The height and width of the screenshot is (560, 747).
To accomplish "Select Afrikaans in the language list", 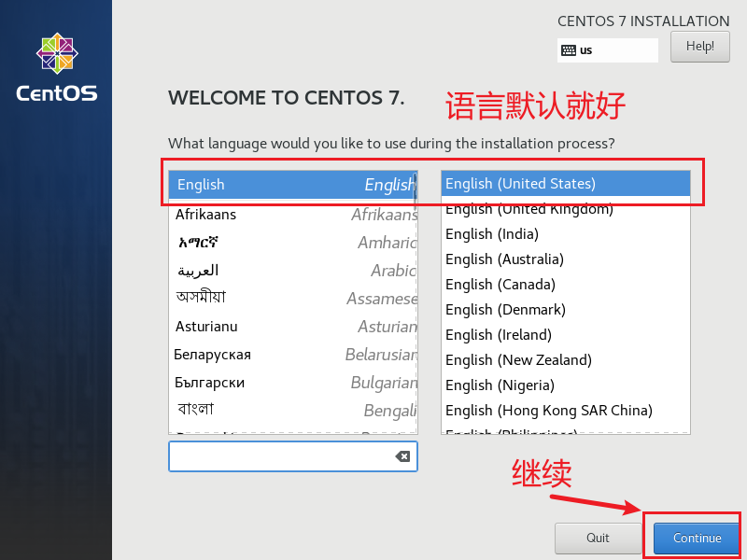I will 293,215.
